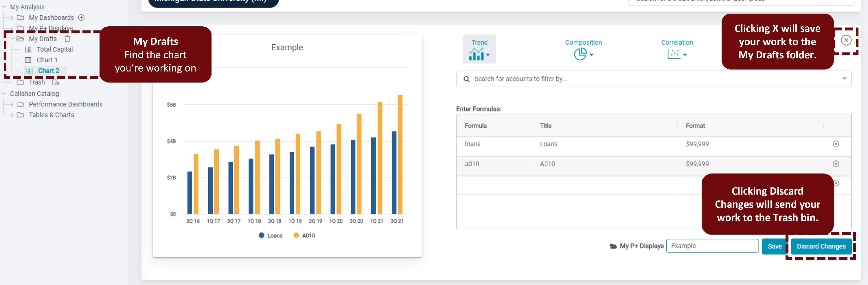
Task: Click the X to save work to My Drafts
Action: (846, 40)
